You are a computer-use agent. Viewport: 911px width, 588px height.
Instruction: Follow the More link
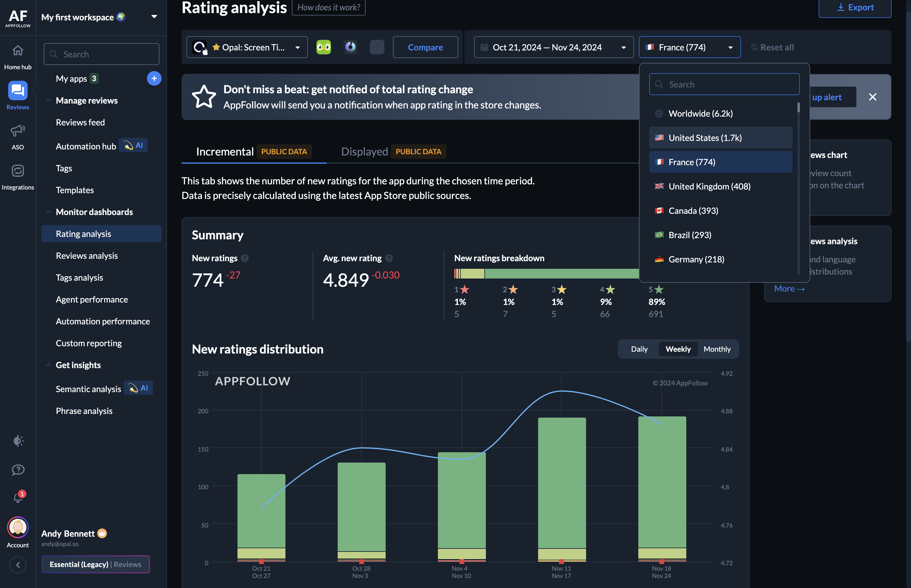pos(789,289)
